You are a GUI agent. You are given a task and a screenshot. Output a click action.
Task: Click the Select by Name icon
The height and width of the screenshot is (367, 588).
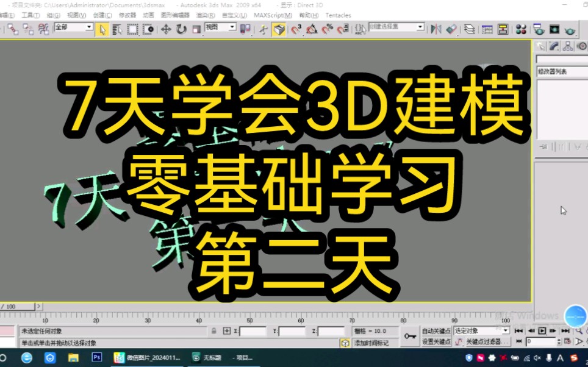117,29
